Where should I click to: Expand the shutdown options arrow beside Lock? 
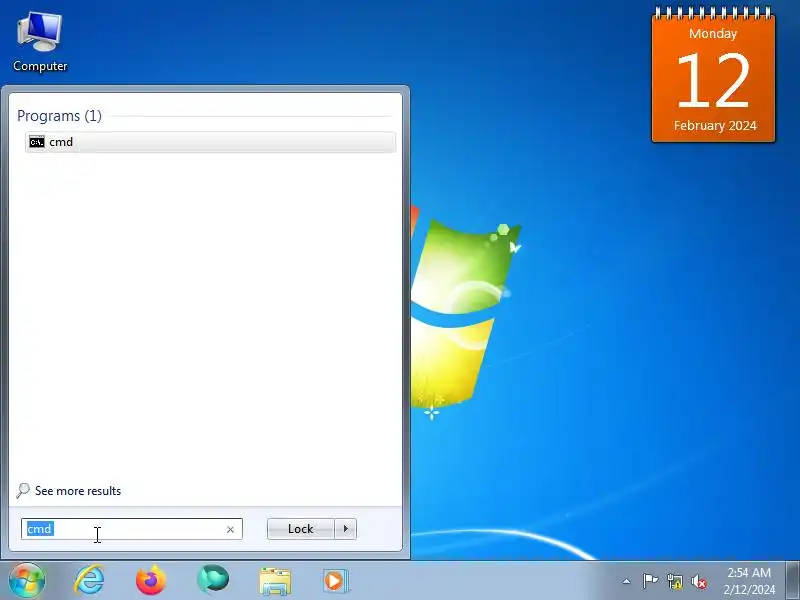coord(346,529)
